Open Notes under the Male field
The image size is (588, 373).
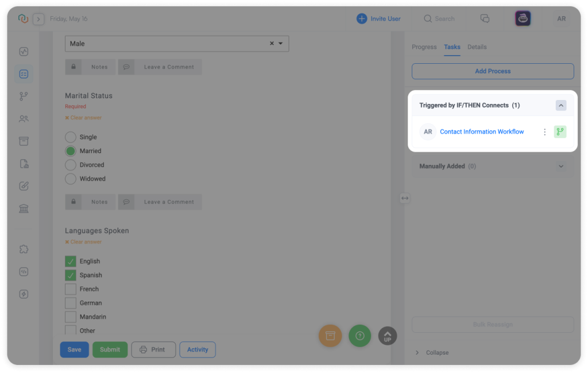[90, 67]
